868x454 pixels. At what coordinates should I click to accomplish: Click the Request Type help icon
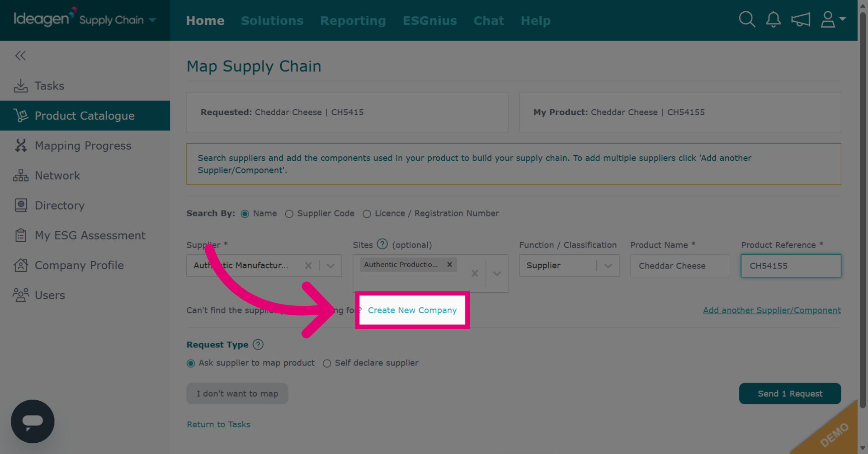point(258,344)
